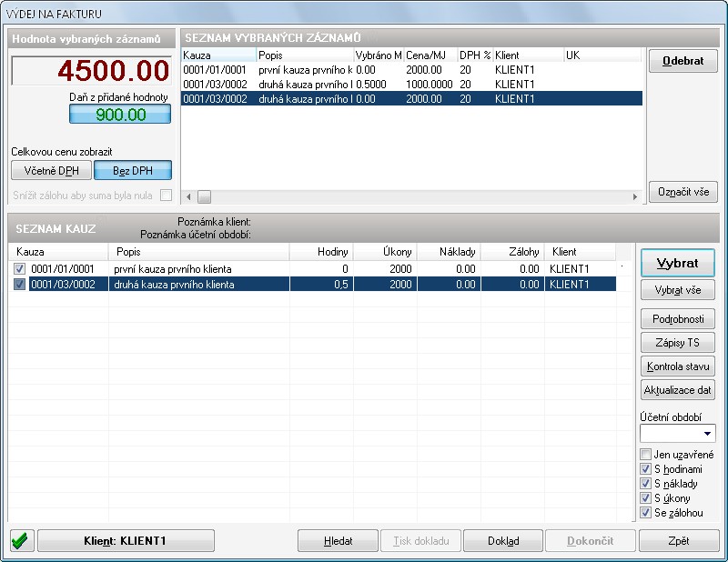Toggle checkbox for kauza 0001/01/0001
728x562 pixels.
point(19,268)
